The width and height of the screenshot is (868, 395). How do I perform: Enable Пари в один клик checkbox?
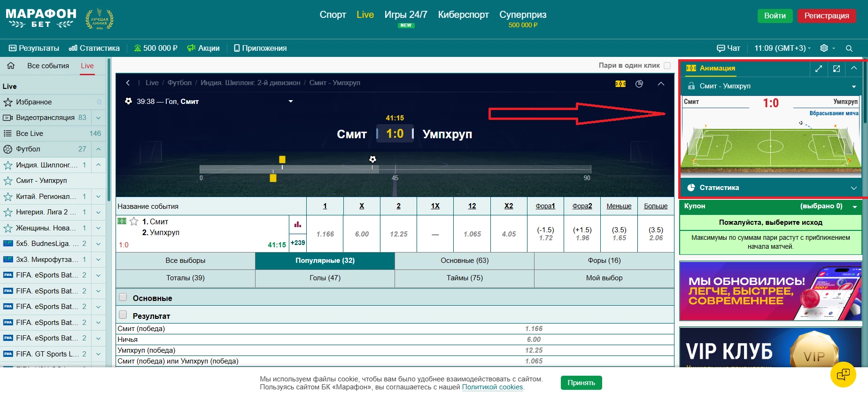(x=667, y=65)
